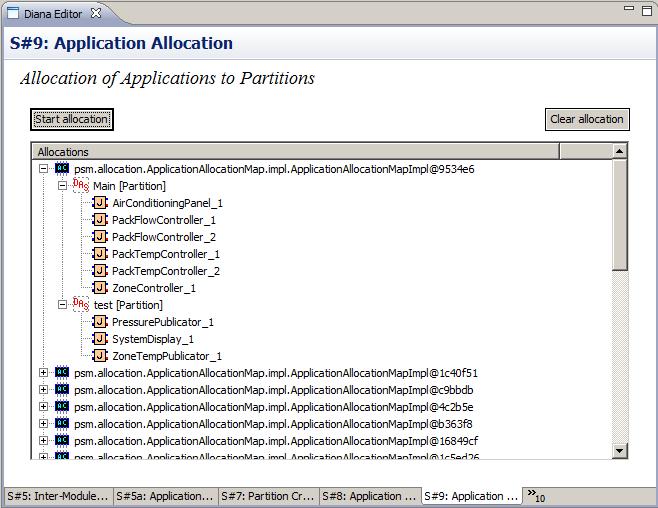
Task: Click the allocation map icon for @b363f8
Action: coord(62,423)
